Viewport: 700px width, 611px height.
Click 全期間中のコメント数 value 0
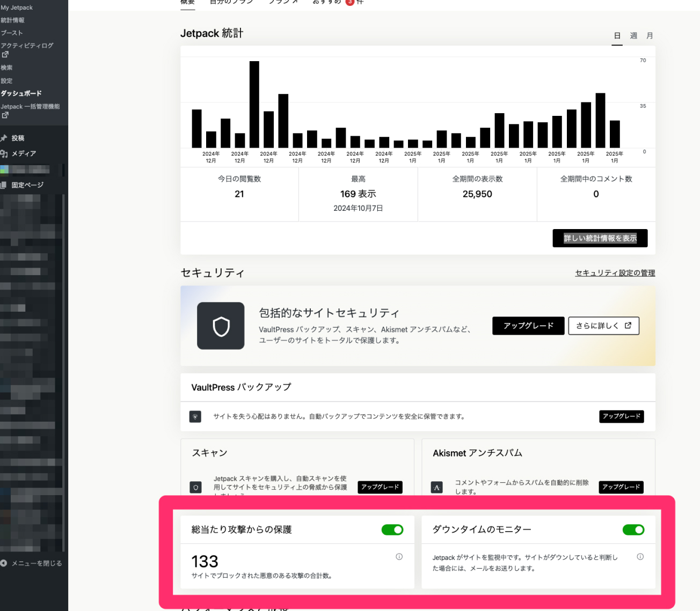596,194
